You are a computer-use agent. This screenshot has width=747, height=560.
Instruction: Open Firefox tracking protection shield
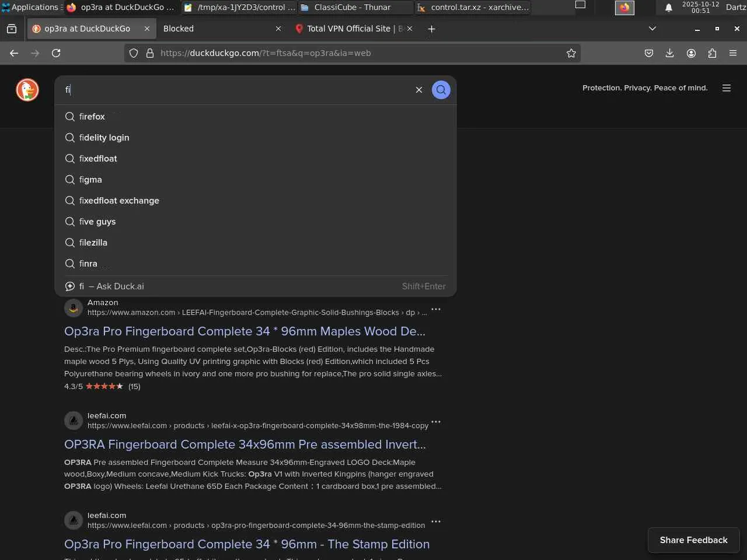pos(134,53)
